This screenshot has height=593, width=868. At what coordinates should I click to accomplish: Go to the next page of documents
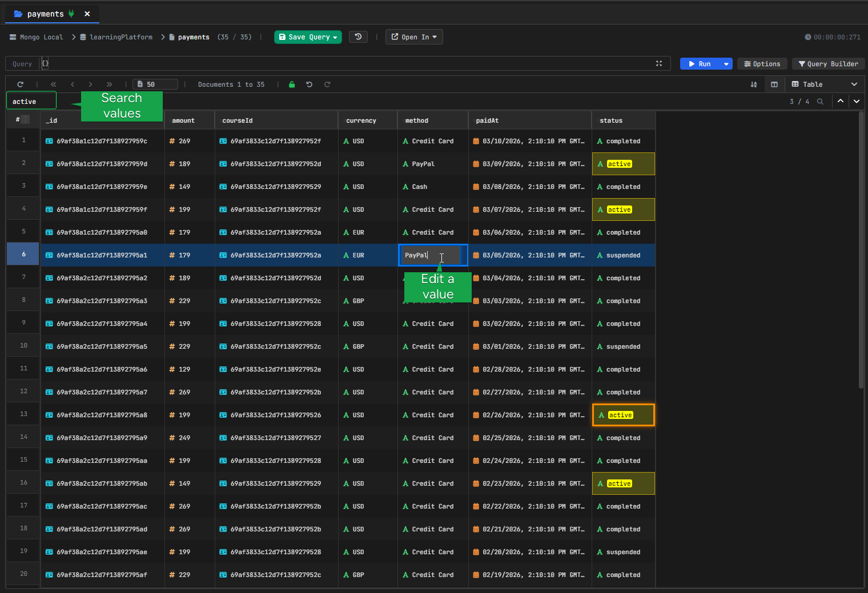tap(90, 84)
